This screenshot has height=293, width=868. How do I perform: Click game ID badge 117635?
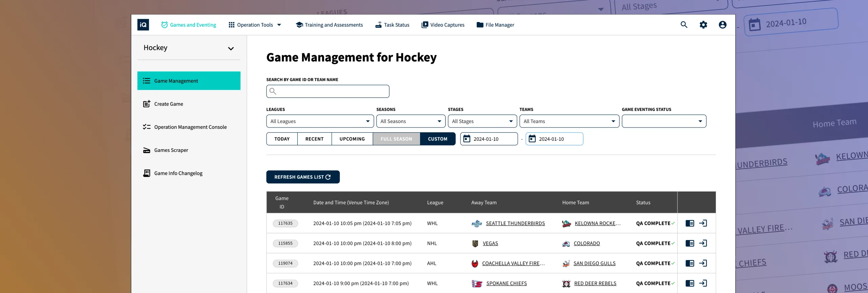[x=285, y=223]
